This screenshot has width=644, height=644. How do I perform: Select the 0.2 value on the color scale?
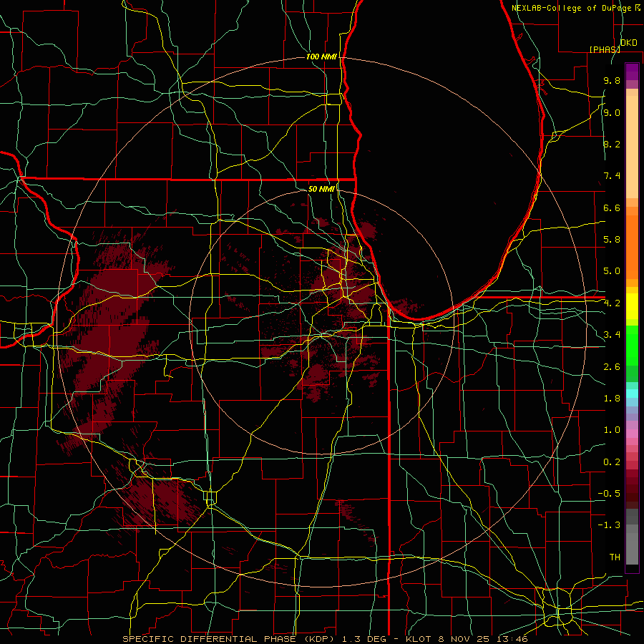coord(612,462)
